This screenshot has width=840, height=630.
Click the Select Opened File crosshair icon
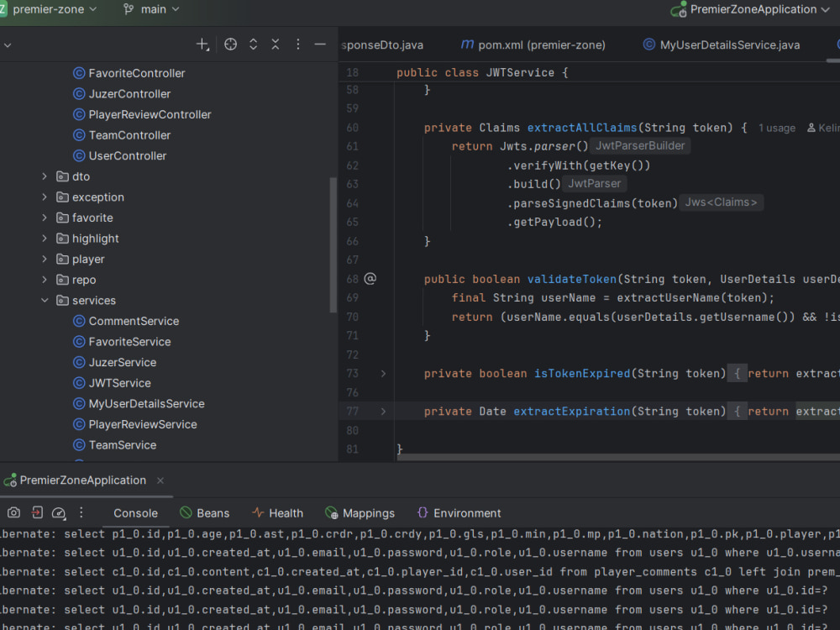coord(230,45)
